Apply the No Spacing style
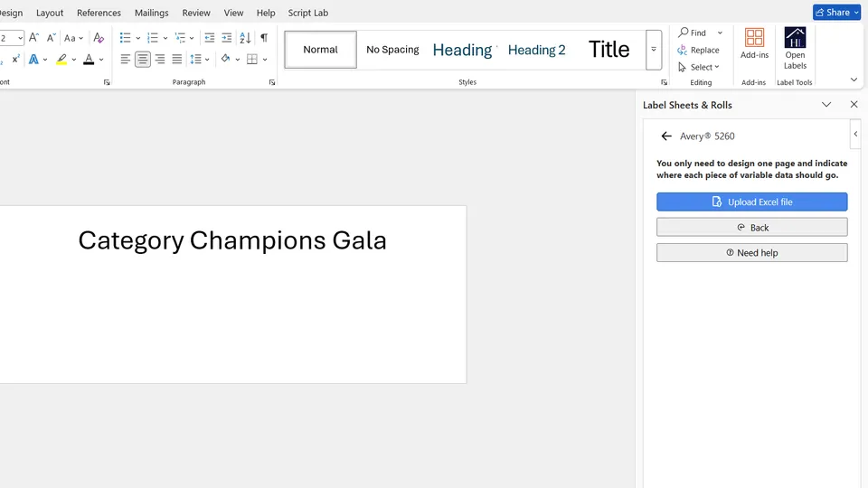868x488 pixels. pos(392,49)
